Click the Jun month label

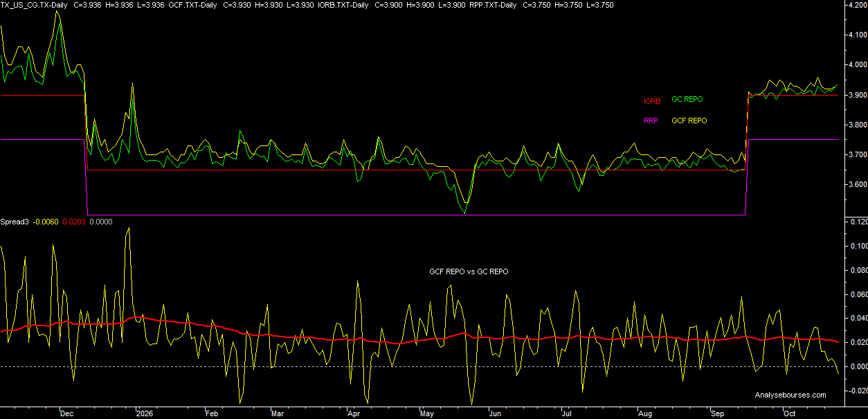495,413
